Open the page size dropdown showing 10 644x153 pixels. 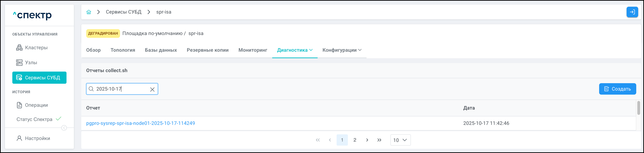coord(400,140)
